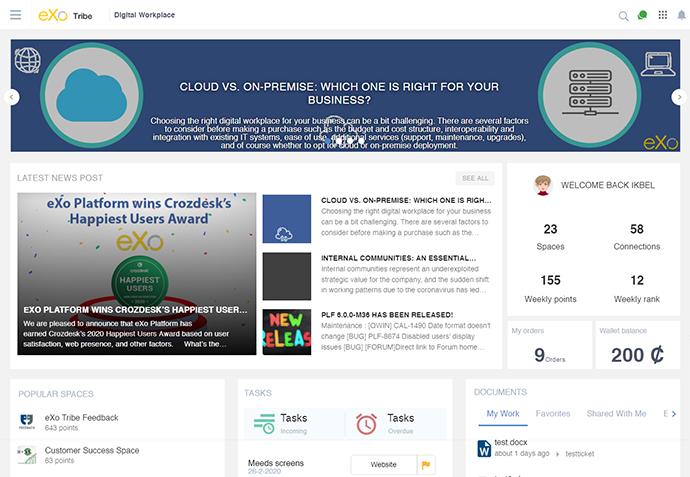Click the orange flag priority icon
690x477 pixels.
click(426, 465)
